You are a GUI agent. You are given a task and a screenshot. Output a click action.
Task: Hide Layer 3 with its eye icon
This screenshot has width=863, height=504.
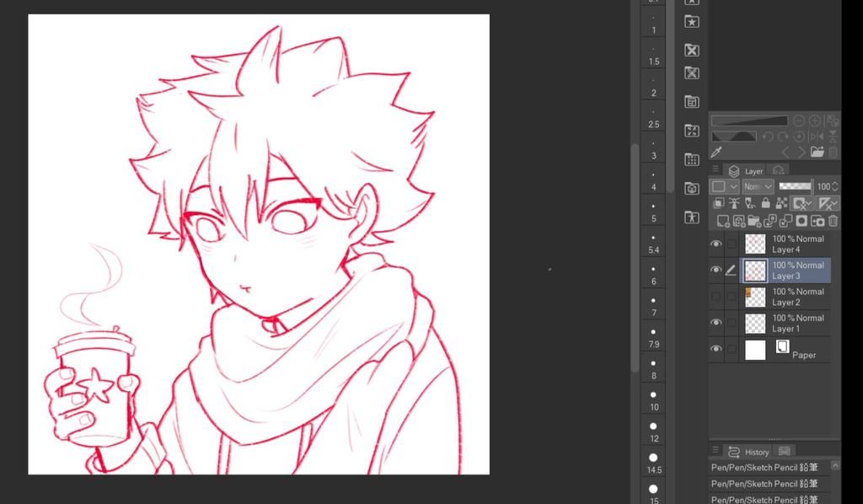(x=716, y=271)
